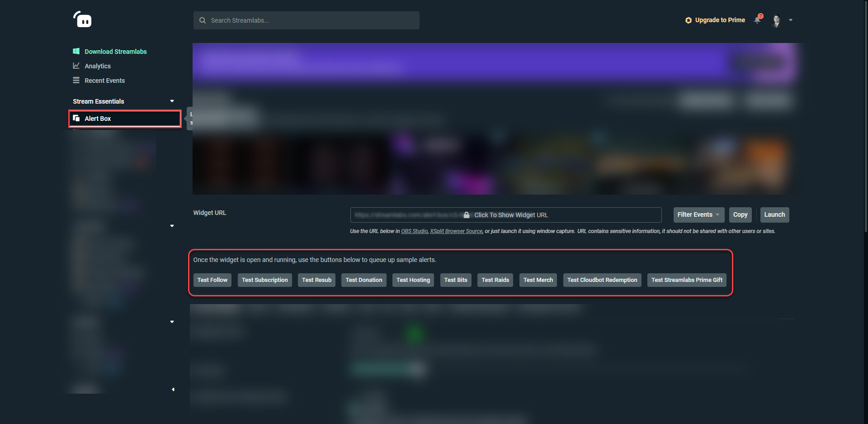Focus the Search Streamlabs field
This screenshot has height=424, width=868.
[x=306, y=20]
